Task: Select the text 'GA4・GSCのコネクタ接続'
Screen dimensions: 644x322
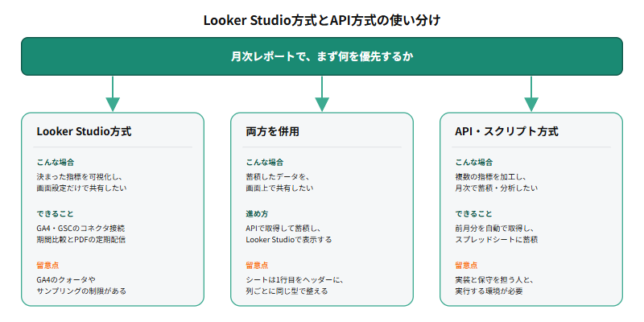Action: [80, 229]
